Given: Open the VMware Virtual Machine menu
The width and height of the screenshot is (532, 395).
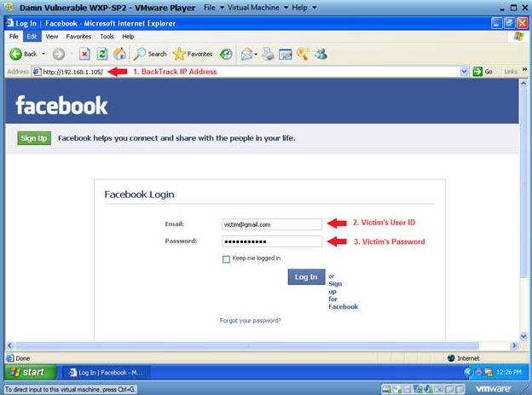Looking at the screenshot, I should coord(257,7).
